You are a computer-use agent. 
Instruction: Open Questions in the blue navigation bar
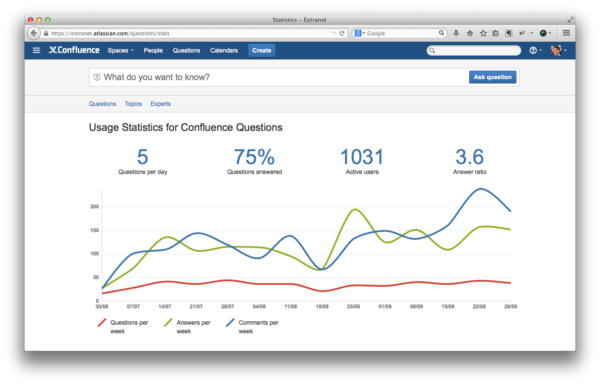tap(186, 51)
